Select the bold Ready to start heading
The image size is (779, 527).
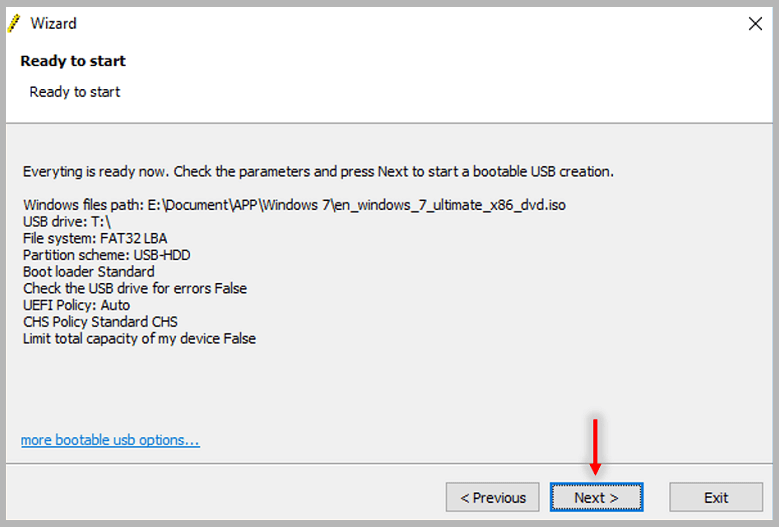pos(73,61)
